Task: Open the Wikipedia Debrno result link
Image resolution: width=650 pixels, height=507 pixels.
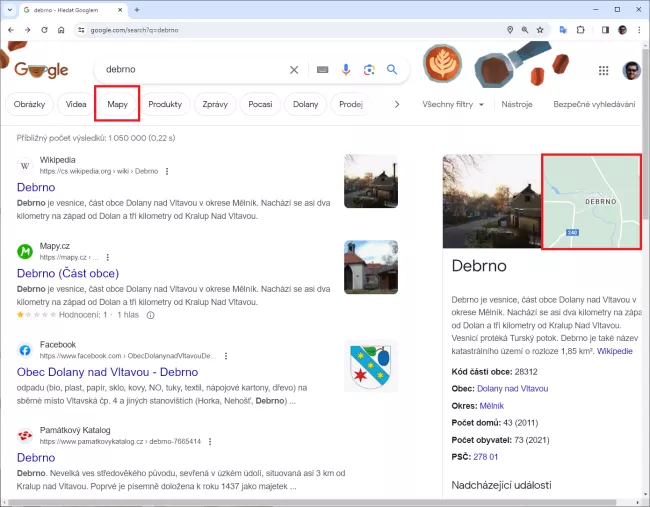Action: [x=36, y=187]
